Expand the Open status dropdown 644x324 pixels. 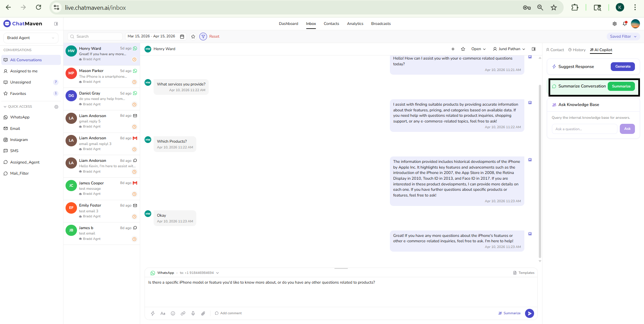(478, 49)
